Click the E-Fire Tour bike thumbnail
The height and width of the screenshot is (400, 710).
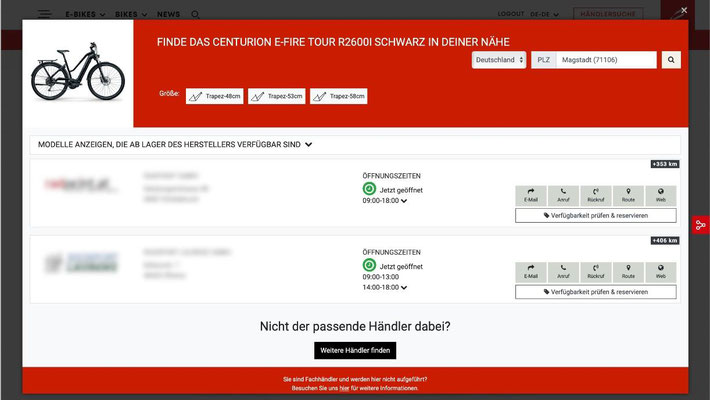(x=78, y=72)
